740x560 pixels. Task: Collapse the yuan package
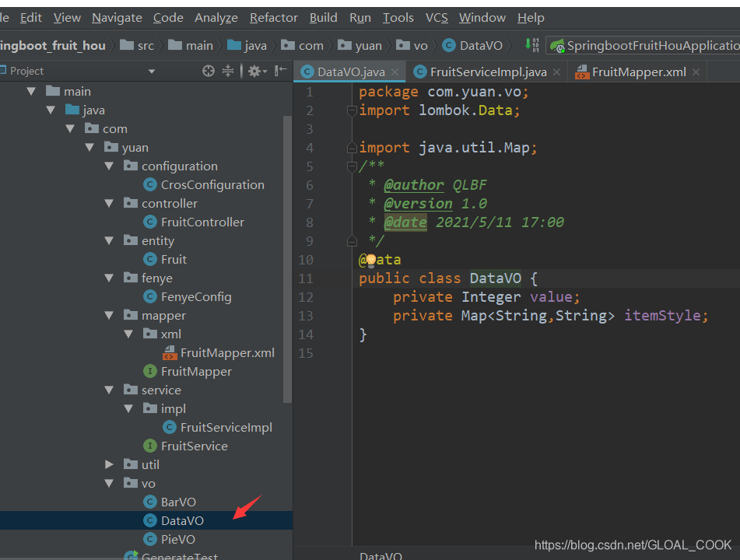pos(89,147)
